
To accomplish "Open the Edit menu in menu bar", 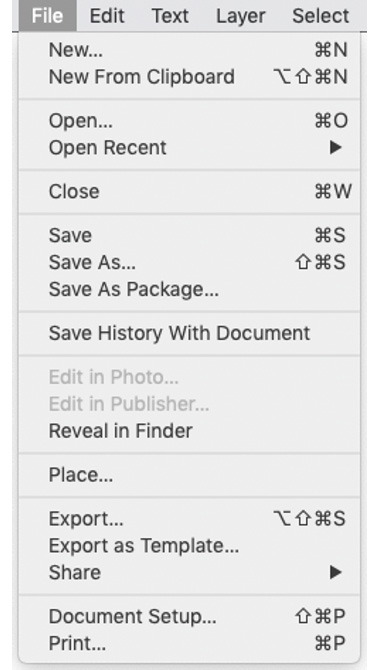I will (107, 16).
